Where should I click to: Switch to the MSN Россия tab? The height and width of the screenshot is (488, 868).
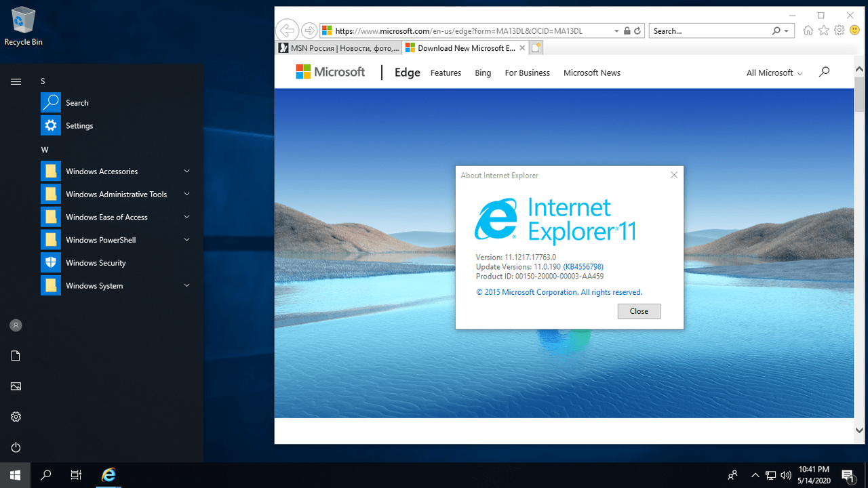[x=338, y=48]
